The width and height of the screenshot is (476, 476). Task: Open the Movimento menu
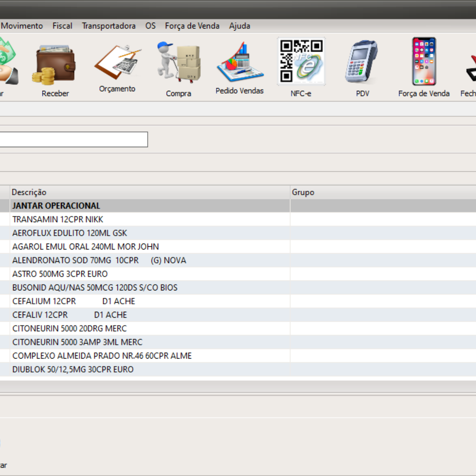point(22,26)
